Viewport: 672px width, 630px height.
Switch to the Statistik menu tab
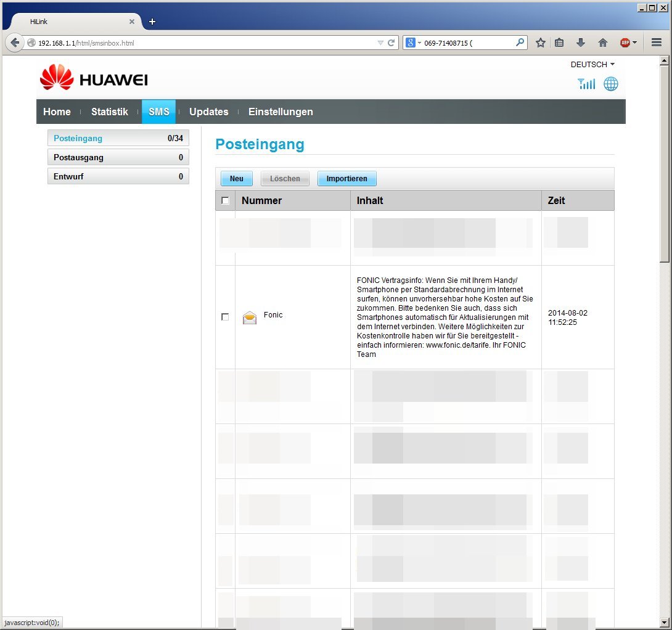tap(110, 112)
